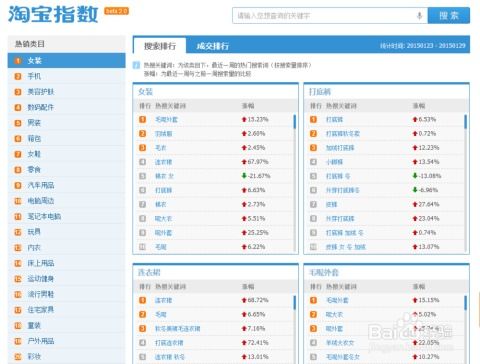The height and width of the screenshot is (364, 480).
Task: Select 女鞋 category in sidebar
Action: click(67, 154)
